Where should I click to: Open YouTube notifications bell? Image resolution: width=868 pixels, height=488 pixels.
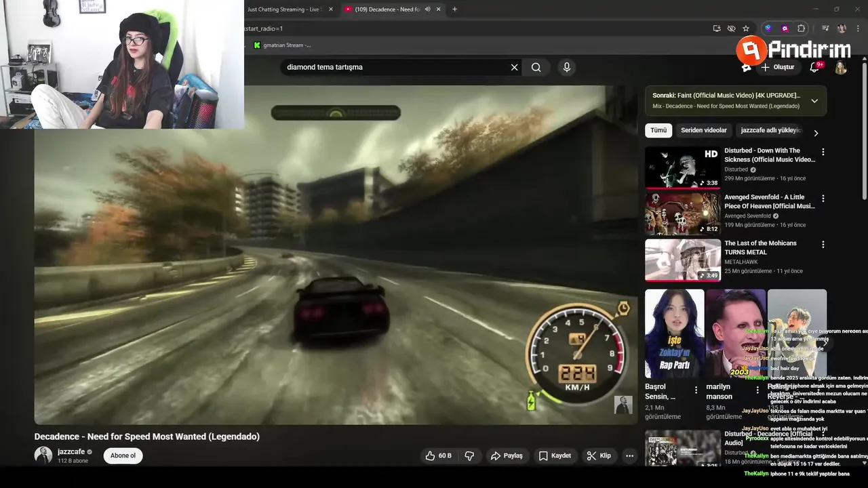pos(815,67)
